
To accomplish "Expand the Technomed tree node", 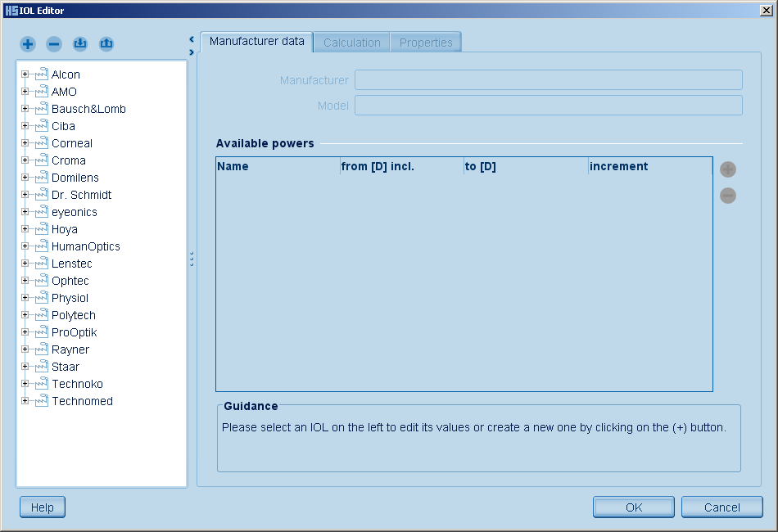I will coord(25,401).
